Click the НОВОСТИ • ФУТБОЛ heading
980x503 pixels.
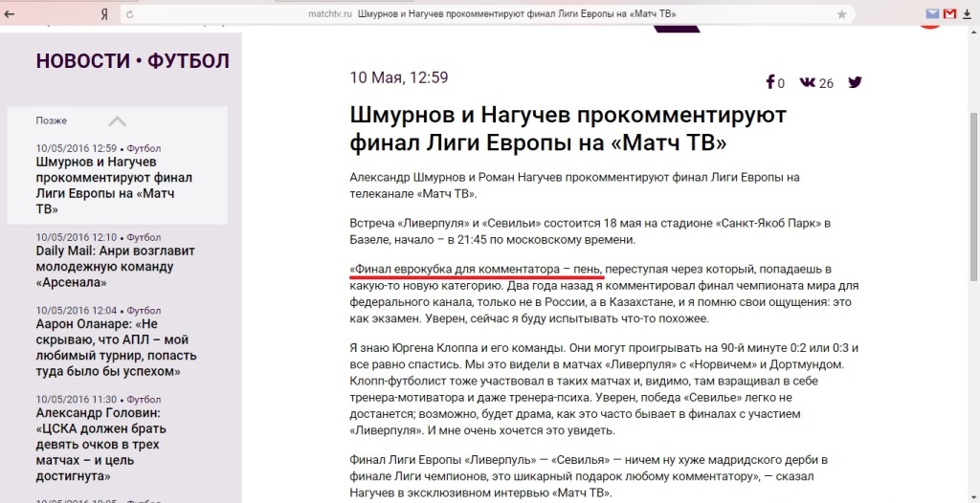coord(132,61)
